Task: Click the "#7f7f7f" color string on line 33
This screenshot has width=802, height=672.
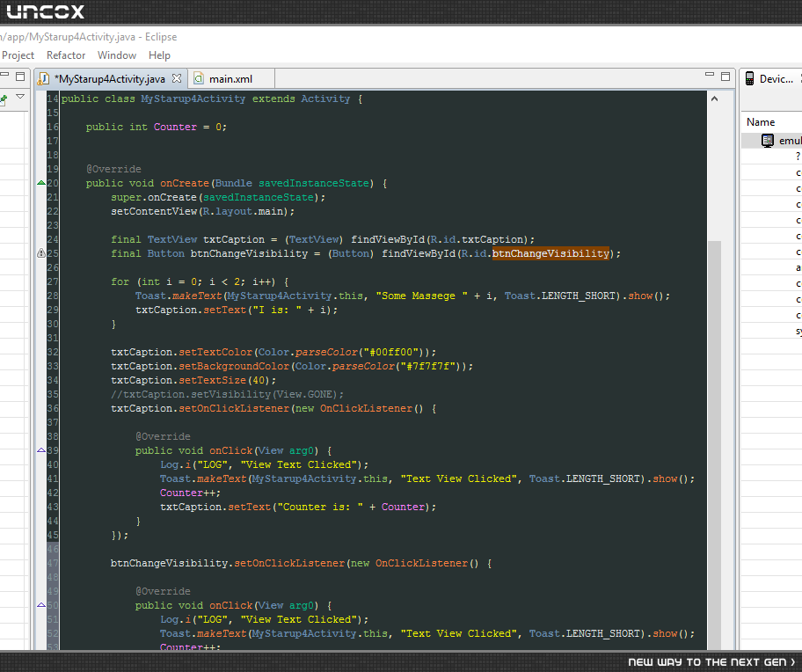Action: pos(430,366)
